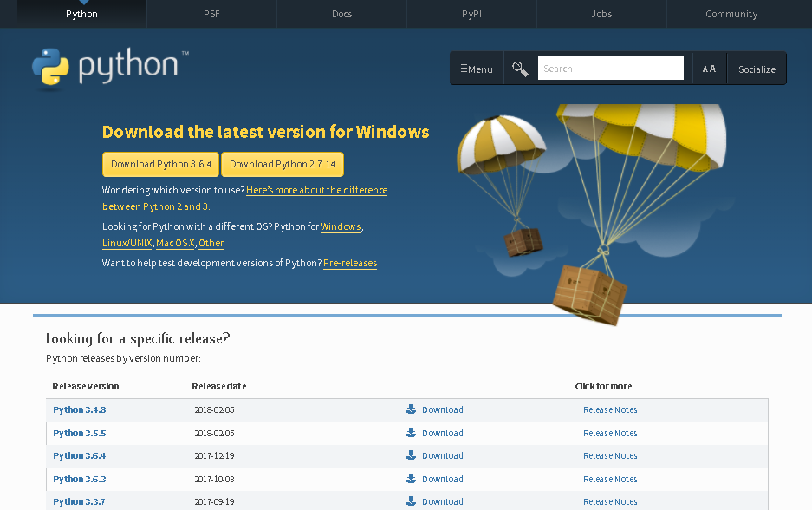
Task: Toggle text size with the AA button
Action: [x=709, y=69]
